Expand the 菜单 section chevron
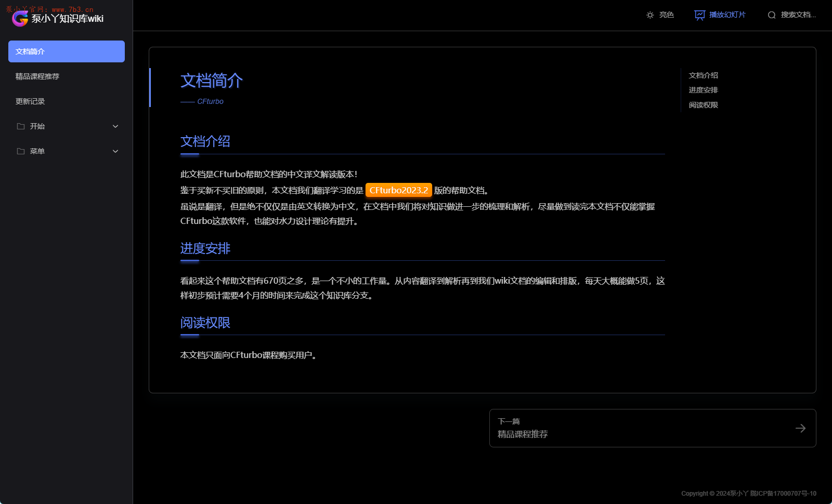Viewport: 832px width, 504px height. [x=115, y=151]
